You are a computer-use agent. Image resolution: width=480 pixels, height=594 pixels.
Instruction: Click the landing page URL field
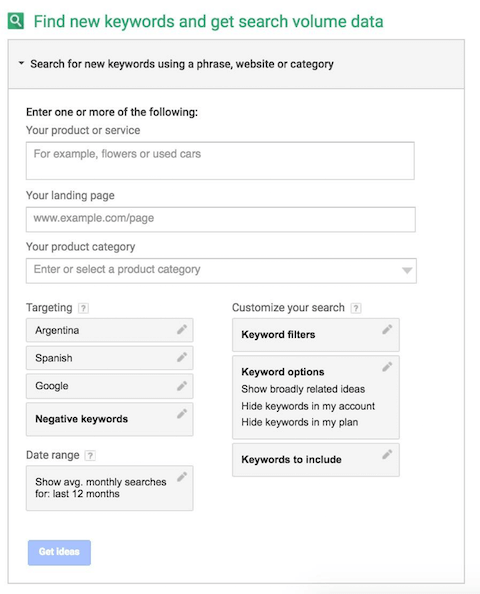coord(220,219)
